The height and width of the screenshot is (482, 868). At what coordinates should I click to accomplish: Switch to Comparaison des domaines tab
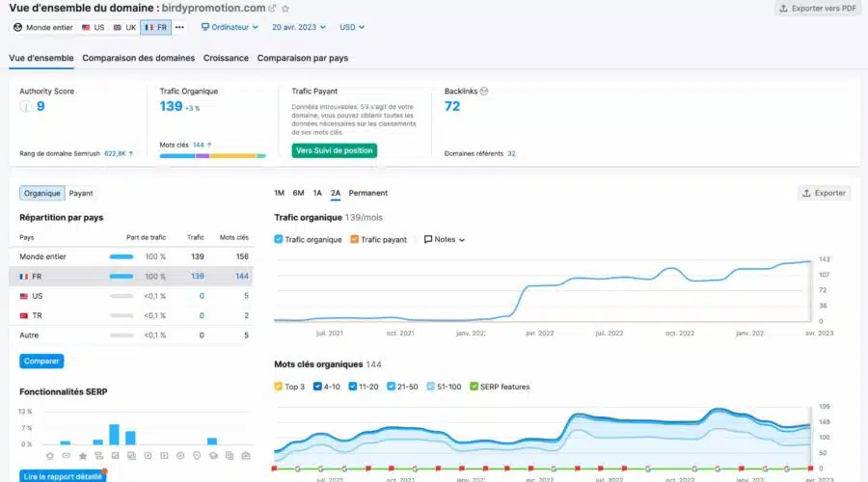pyautogui.click(x=138, y=58)
